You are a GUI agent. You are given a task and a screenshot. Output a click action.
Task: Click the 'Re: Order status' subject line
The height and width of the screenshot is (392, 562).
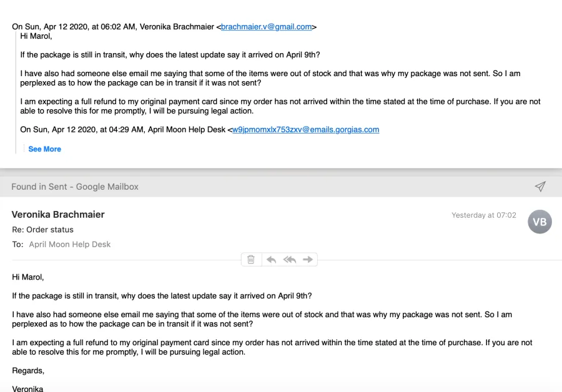click(42, 230)
